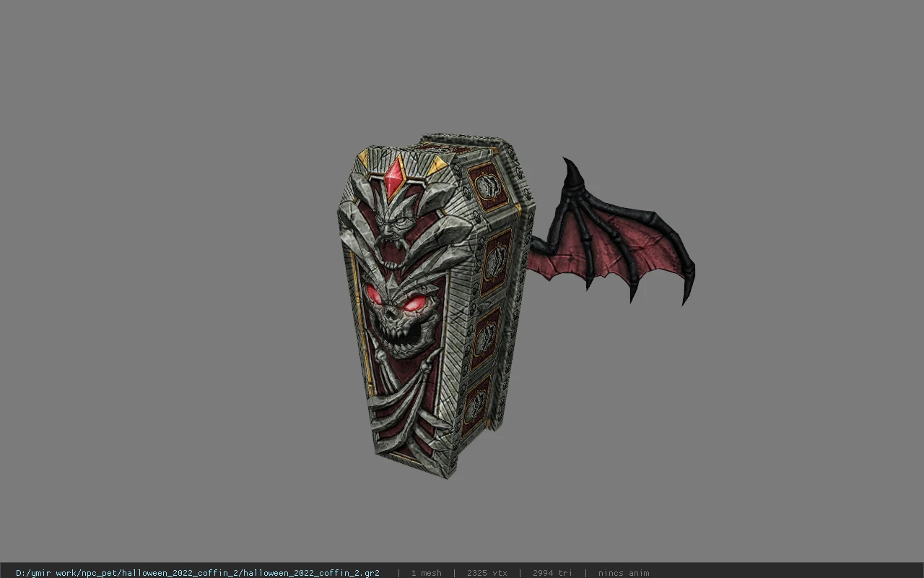The width and height of the screenshot is (924, 578).
Task: Click the red gem atop the coffin
Action: [395, 177]
